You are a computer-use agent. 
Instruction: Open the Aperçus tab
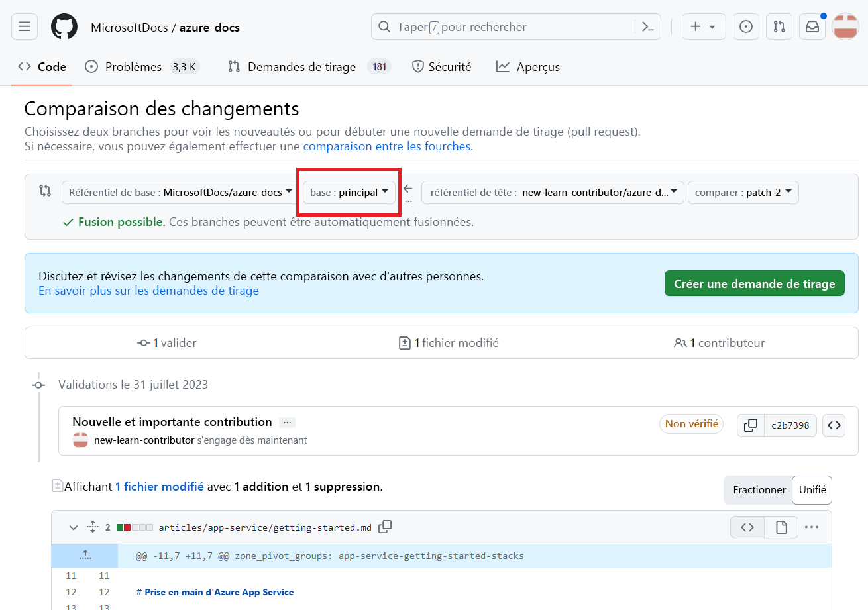click(527, 66)
